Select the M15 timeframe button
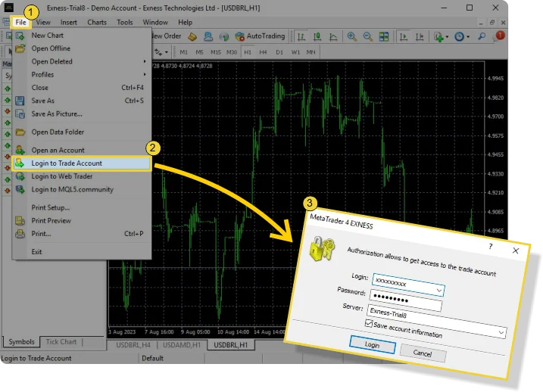The width and height of the screenshot is (543, 392). pos(216,52)
